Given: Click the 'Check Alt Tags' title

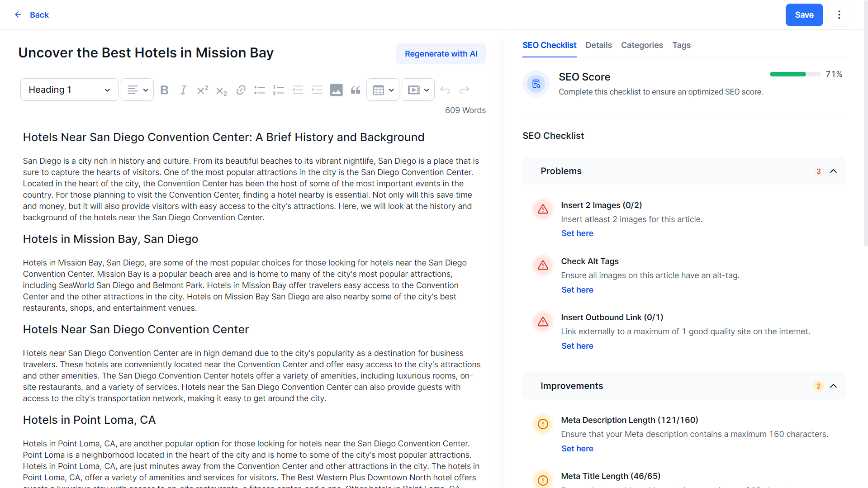Looking at the screenshot, I should [x=589, y=261].
